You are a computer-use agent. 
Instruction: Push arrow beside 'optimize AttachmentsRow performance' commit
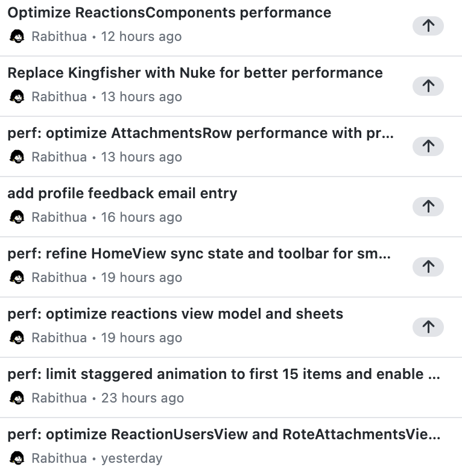(428, 146)
